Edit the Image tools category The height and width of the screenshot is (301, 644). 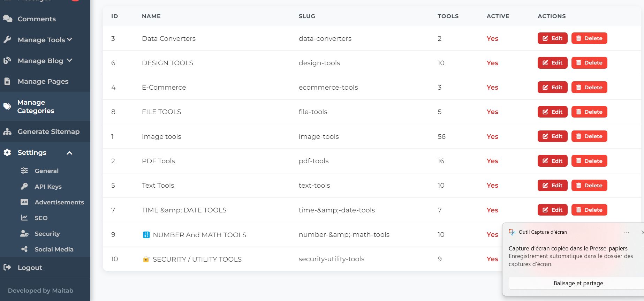click(x=552, y=136)
